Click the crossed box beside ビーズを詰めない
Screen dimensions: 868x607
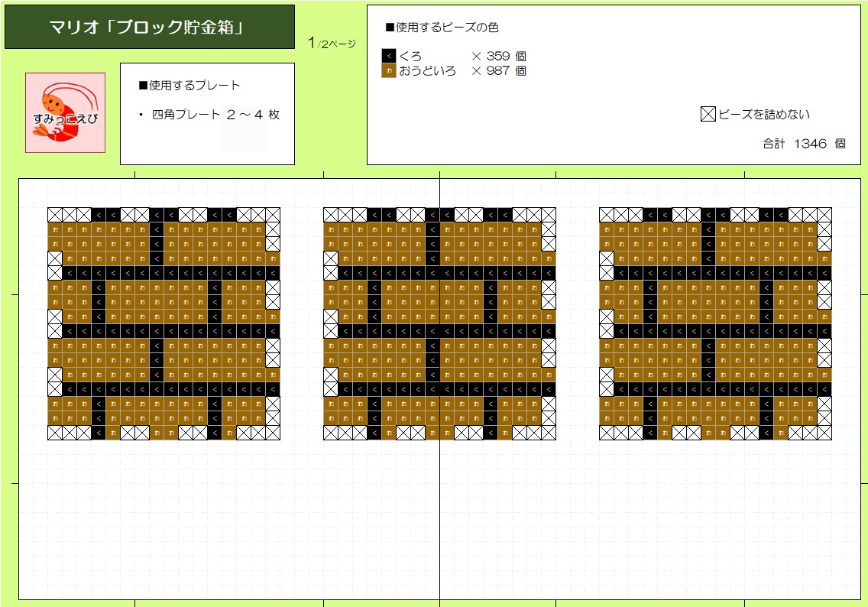click(708, 114)
